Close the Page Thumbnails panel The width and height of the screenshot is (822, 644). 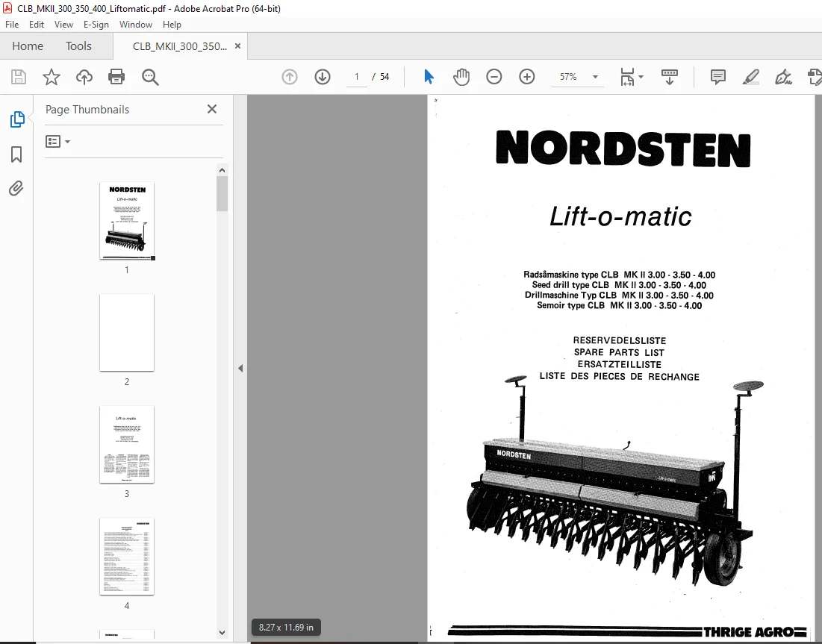tap(212, 109)
